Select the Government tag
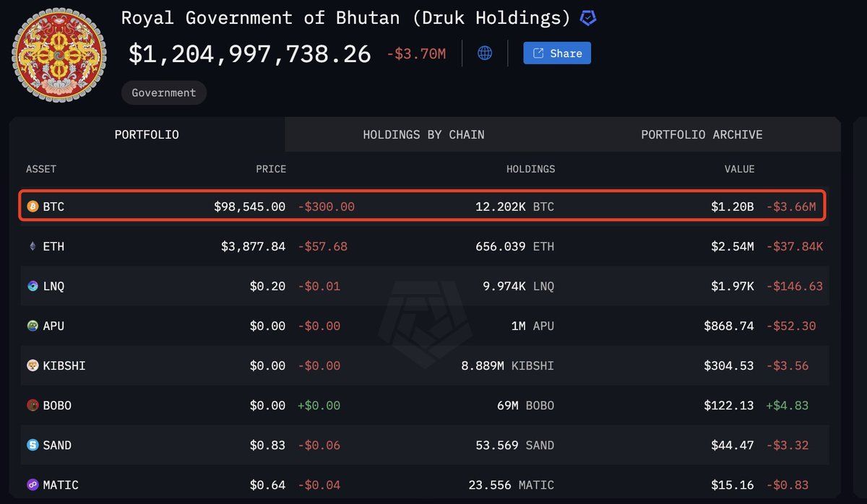The width and height of the screenshot is (867, 504). (163, 92)
